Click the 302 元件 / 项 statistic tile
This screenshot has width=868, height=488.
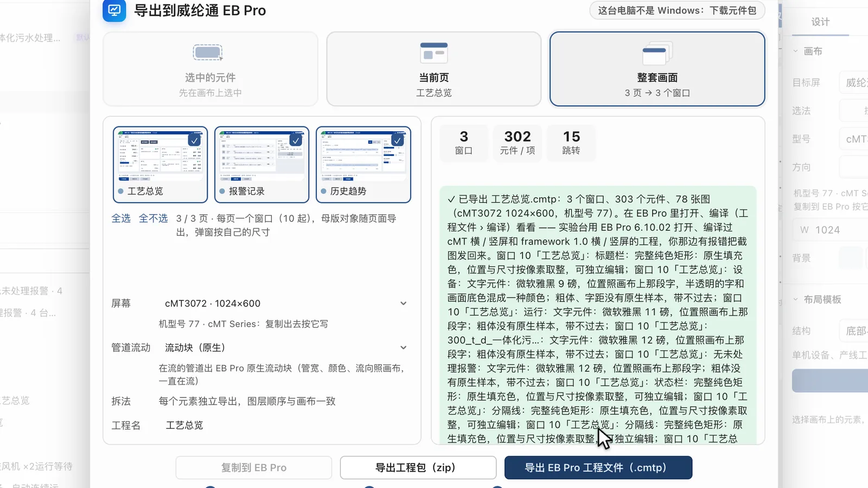pyautogui.click(x=518, y=143)
